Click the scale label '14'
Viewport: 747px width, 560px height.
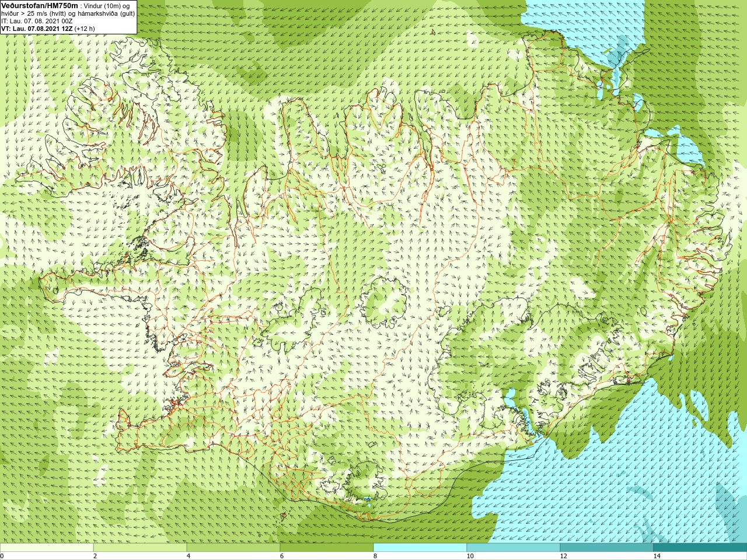[x=657, y=556]
